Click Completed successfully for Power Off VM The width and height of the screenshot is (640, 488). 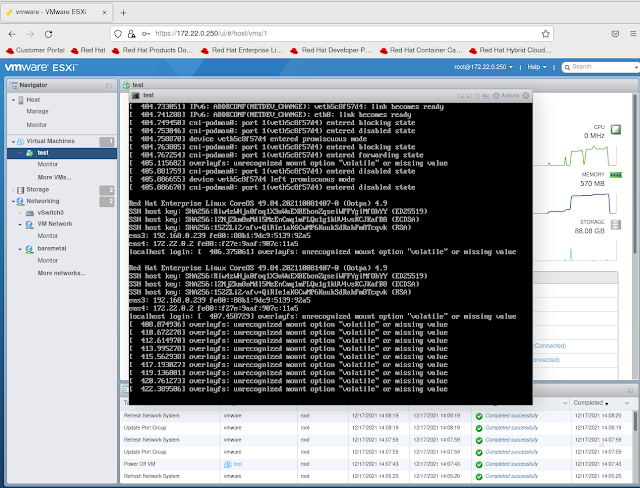click(511, 464)
